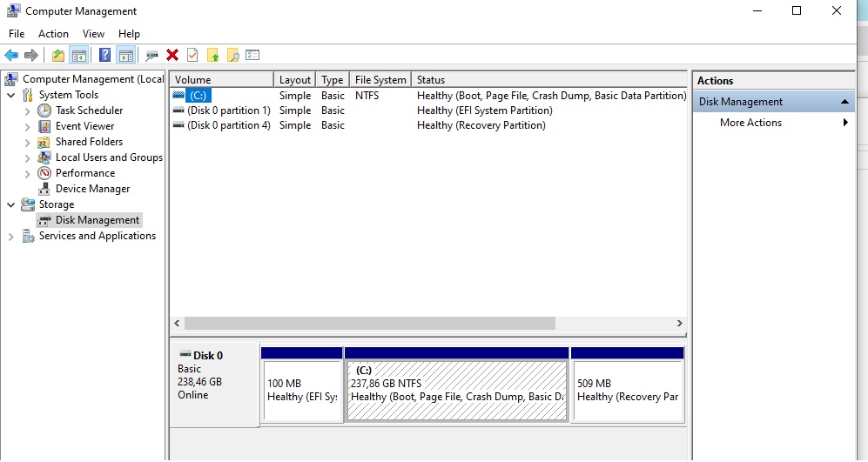Image resolution: width=868 pixels, height=462 pixels.
Task: Toggle the Show/Hide Action Pane button
Action: (125, 56)
